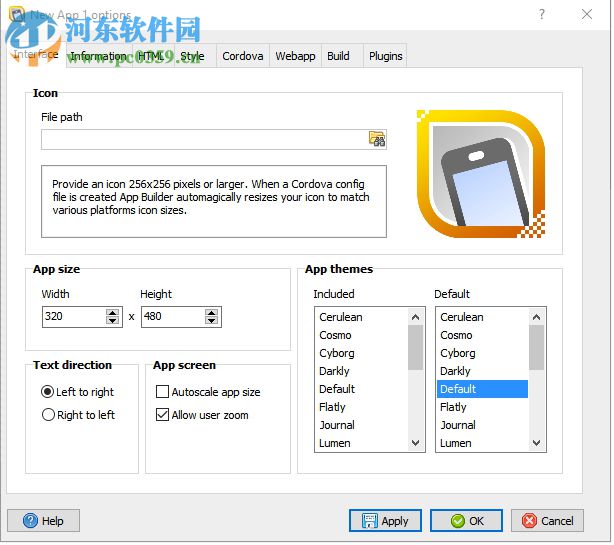Go to the Plugins tab

click(x=386, y=56)
